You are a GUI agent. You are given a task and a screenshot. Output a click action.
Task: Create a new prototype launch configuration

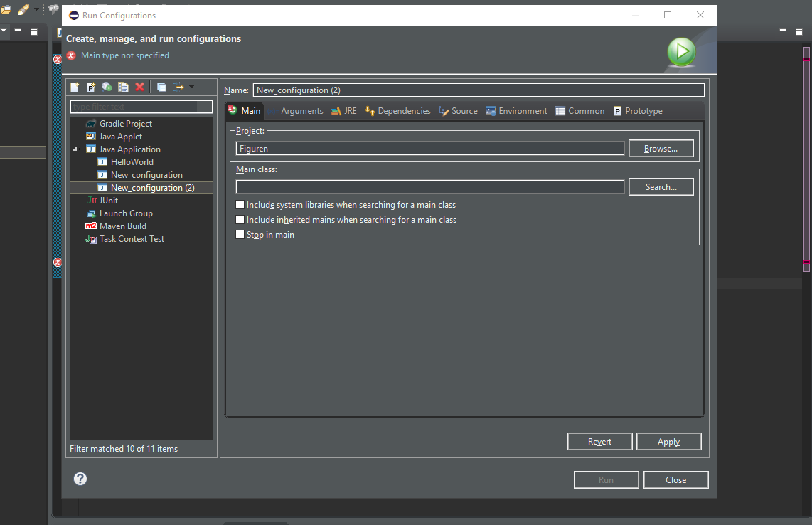click(x=91, y=87)
